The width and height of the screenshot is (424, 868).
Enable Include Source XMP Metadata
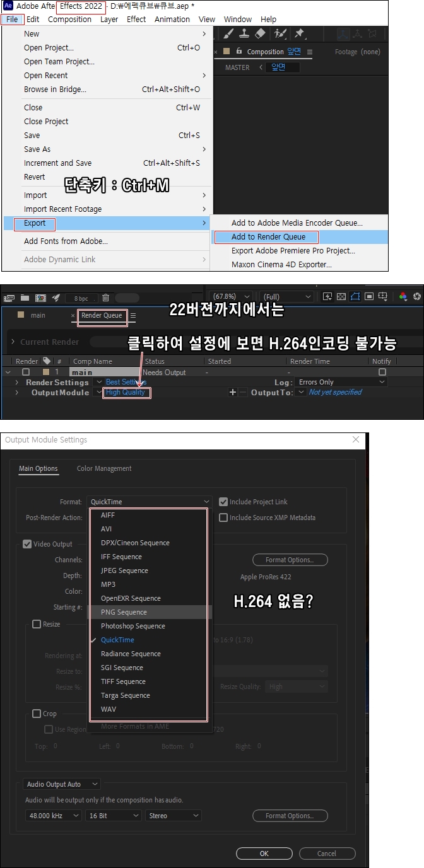tap(223, 518)
